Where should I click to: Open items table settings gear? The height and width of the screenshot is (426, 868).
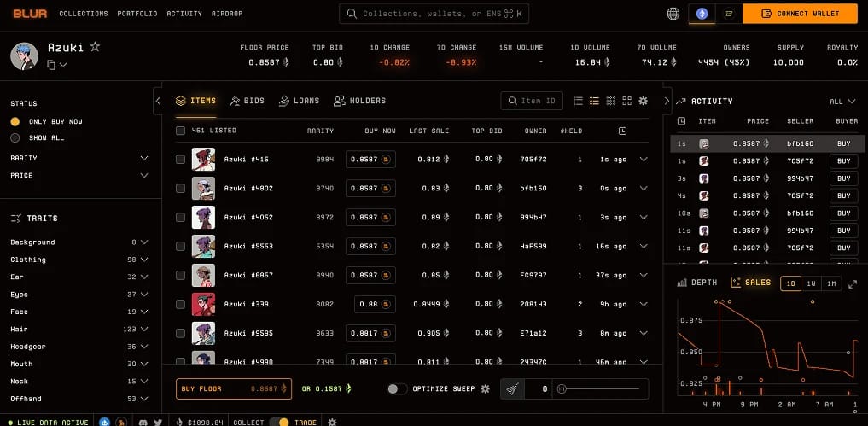coord(643,101)
